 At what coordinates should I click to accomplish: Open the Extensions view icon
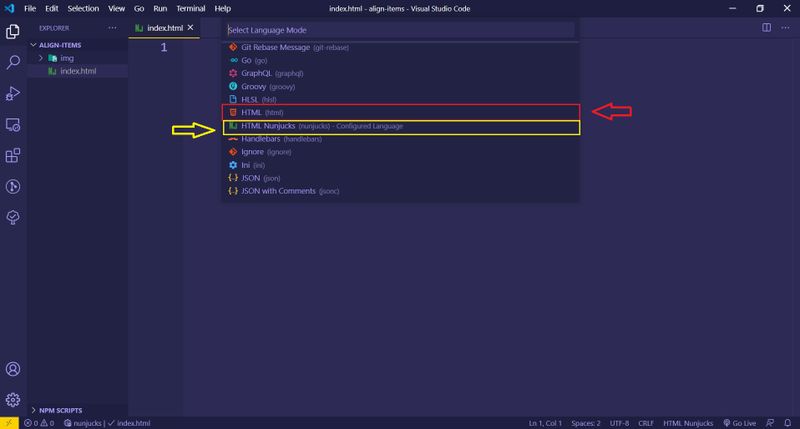tap(14, 155)
